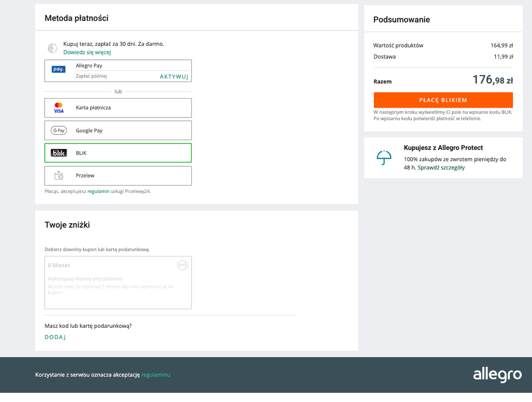Click 'Metoda płatności' heading
532x402 pixels.
coord(77,18)
